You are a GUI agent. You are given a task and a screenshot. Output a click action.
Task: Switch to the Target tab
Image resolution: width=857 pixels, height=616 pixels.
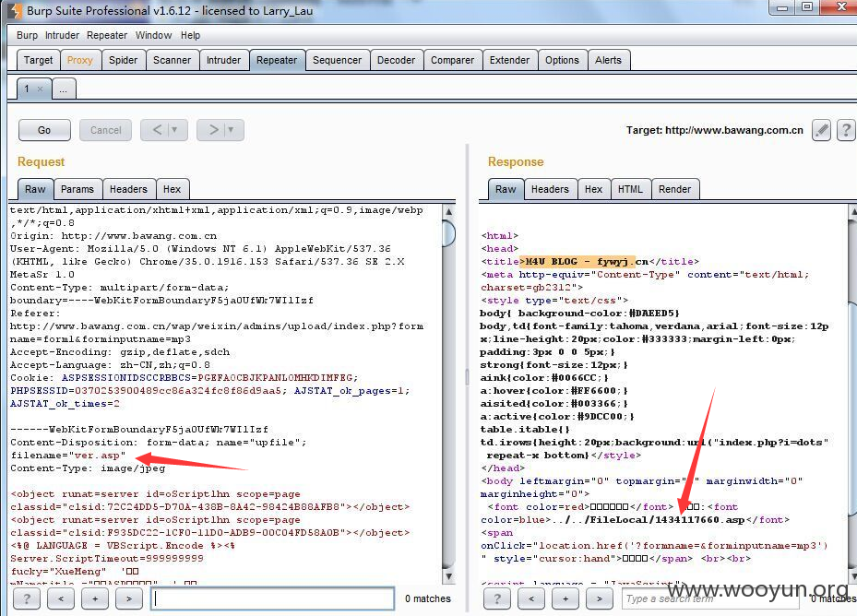[x=38, y=60]
